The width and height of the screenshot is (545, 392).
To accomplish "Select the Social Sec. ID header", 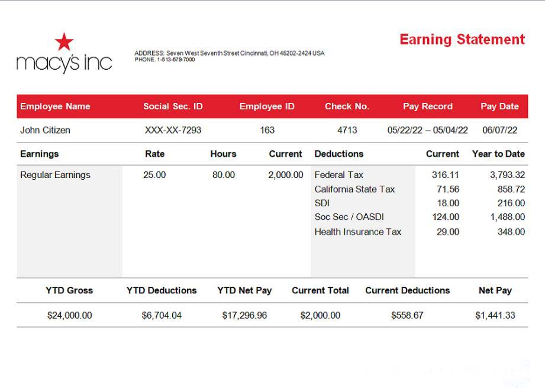I will (x=173, y=106).
